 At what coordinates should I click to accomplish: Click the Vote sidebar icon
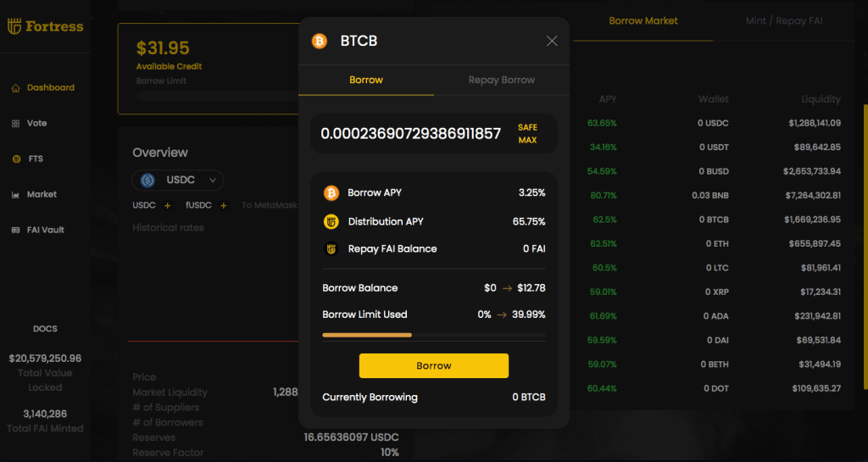(x=15, y=124)
